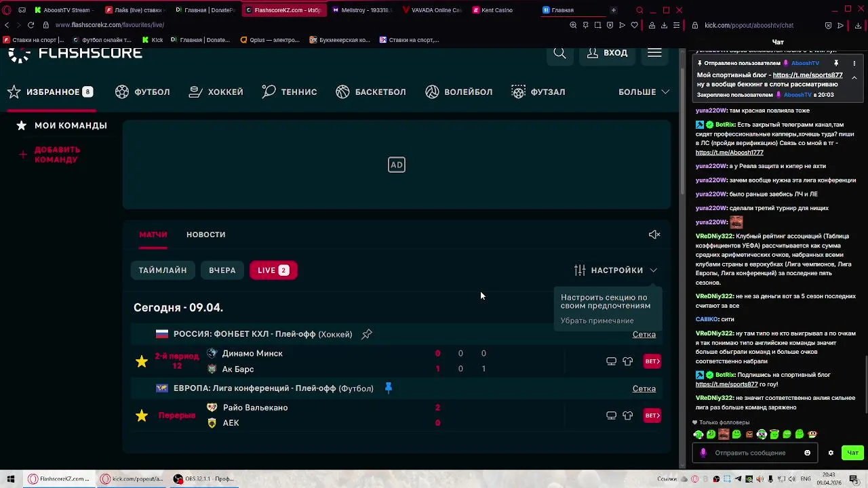This screenshot has height=488, width=868.
Task: Open the Windows Start button
Action: (11, 479)
